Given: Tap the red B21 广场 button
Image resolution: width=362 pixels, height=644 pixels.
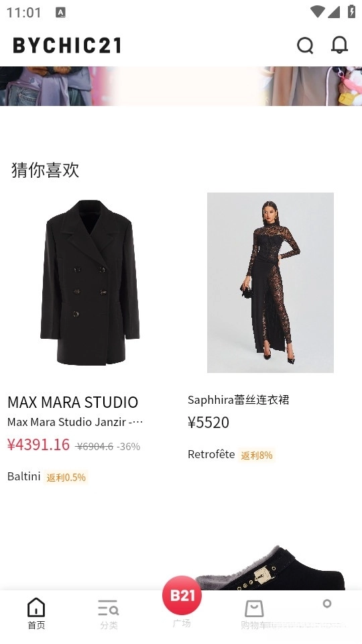Looking at the screenshot, I should [182, 595].
